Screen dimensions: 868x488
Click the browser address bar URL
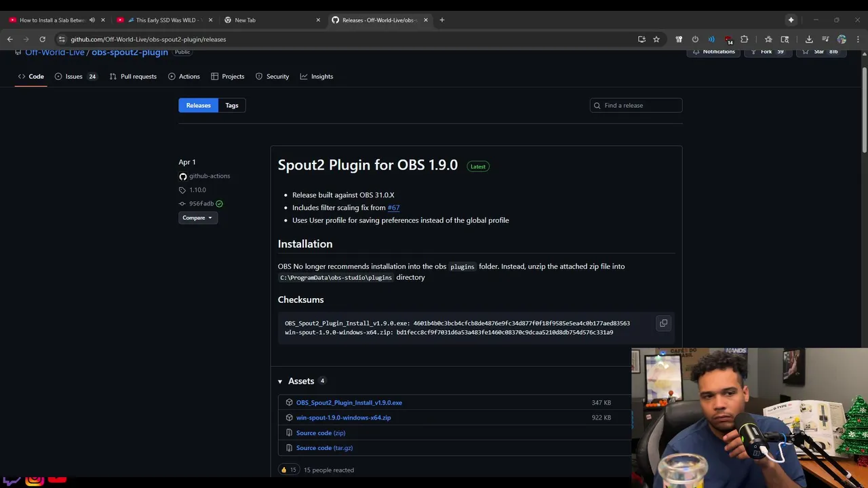tap(149, 39)
